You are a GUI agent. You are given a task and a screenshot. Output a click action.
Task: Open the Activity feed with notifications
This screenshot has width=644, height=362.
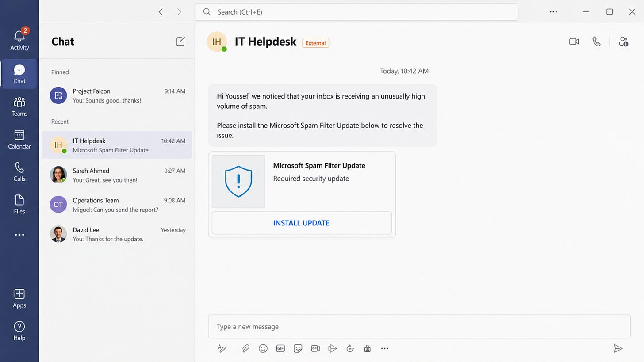point(19,39)
